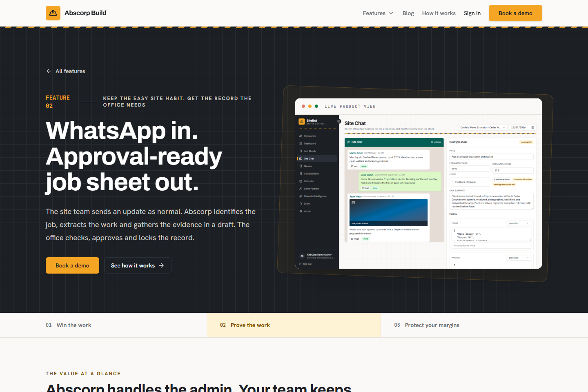Click the SiteBot logo icon in the preview
Viewport: 588px width, 392px height.
coord(302,121)
